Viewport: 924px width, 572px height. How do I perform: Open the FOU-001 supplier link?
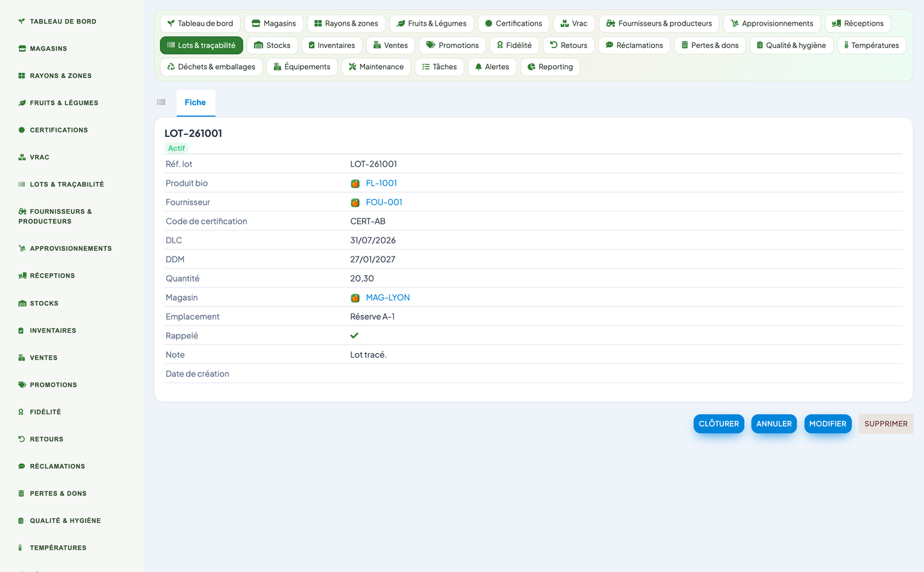(x=384, y=202)
